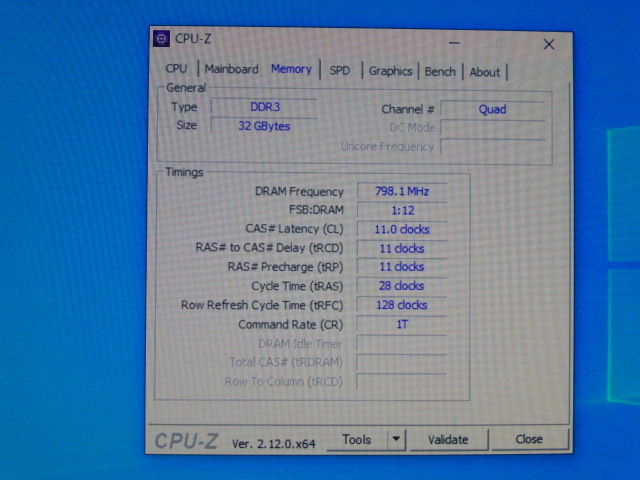Click the 1T command rate value
This screenshot has height=480, width=640.
coord(402,324)
